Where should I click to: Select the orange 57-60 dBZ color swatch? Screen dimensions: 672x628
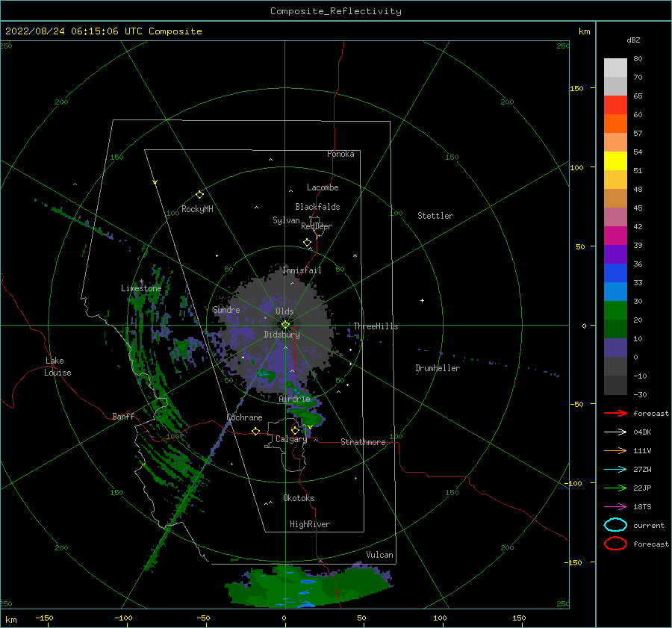click(x=615, y=124)
